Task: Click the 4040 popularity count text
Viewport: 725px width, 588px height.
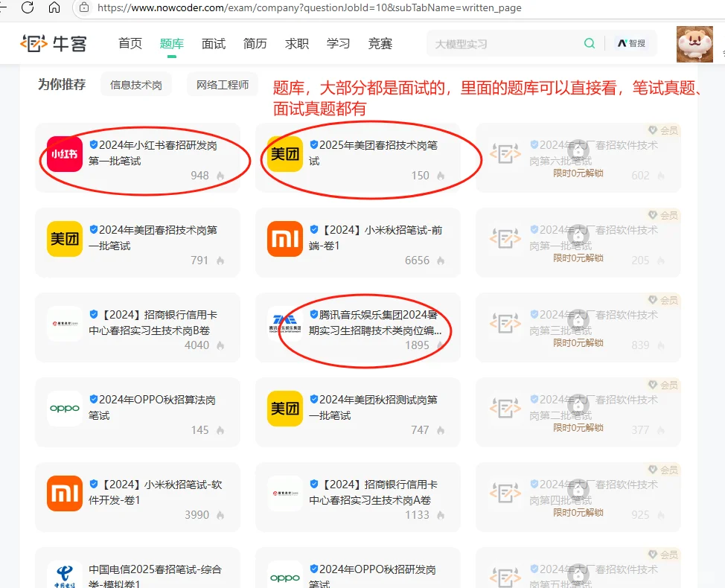Action: click(197, 345)
